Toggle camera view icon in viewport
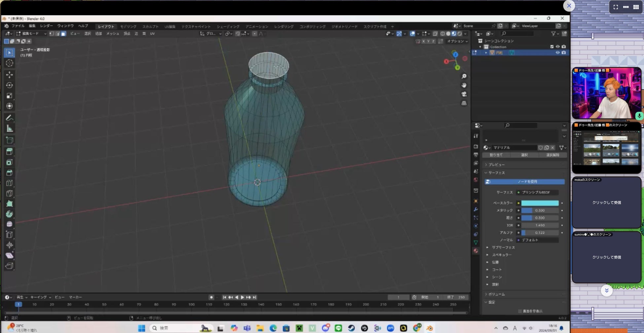This screenshot has height=333, width=644. tap(464, 94)
